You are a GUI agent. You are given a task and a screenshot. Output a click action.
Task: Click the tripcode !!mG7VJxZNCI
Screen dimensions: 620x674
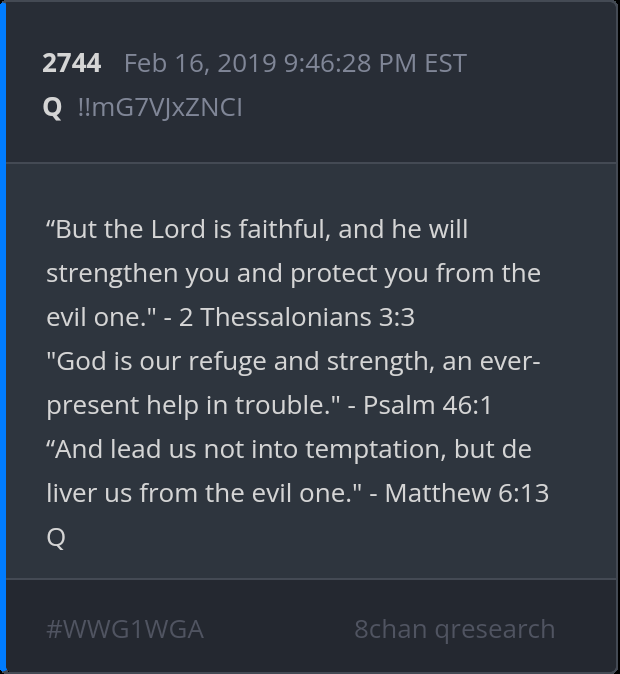click(x=159, y=107)
